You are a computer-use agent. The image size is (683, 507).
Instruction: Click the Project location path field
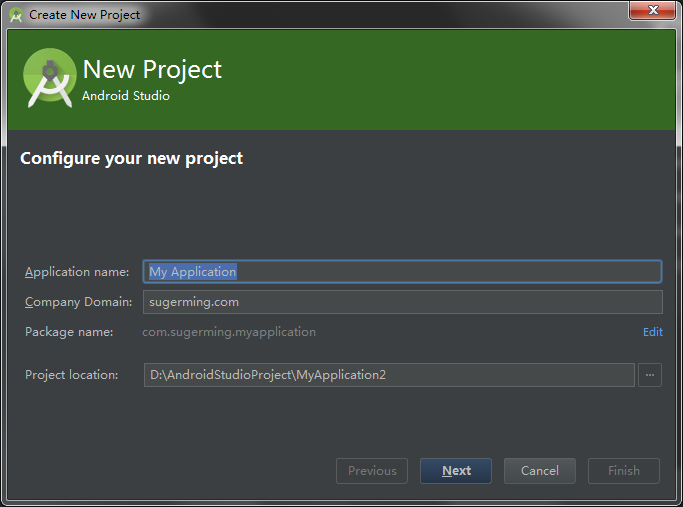point(389,375)
